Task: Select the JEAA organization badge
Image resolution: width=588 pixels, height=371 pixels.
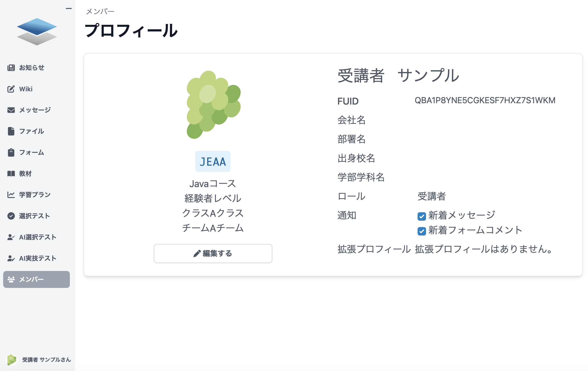Action: click(213, 161)
